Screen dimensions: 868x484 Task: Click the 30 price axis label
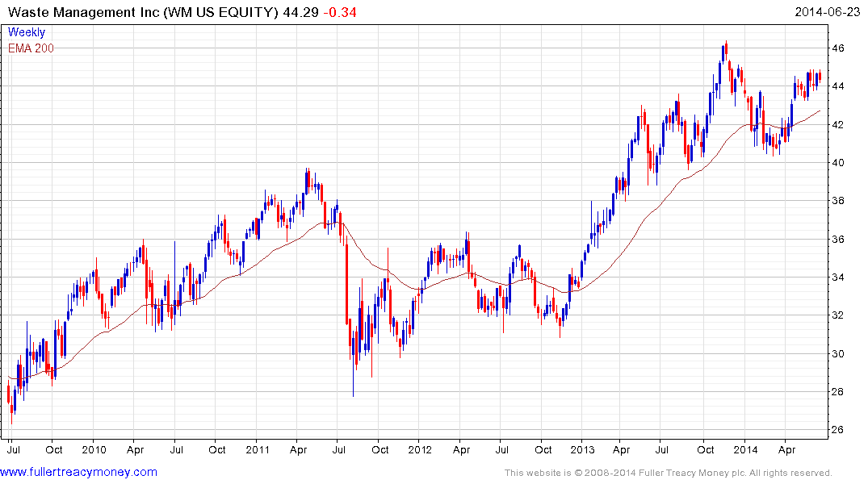click(x=837, y=354)
